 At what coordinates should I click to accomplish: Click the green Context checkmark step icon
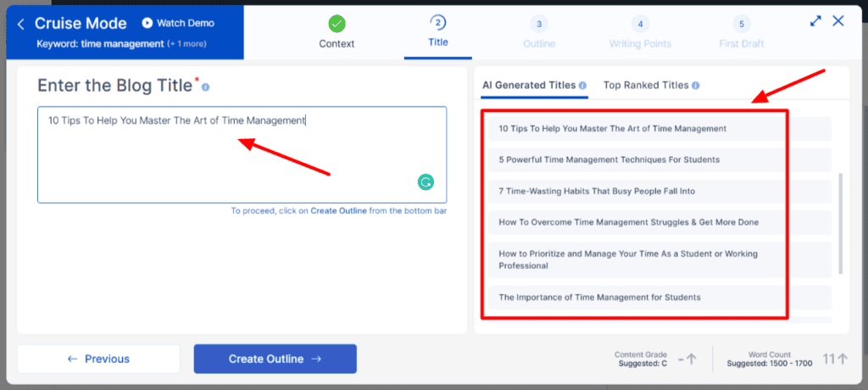click(337, 24)
